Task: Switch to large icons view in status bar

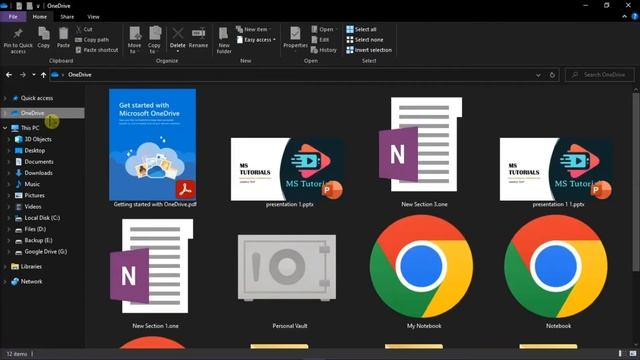Action: 632,353
